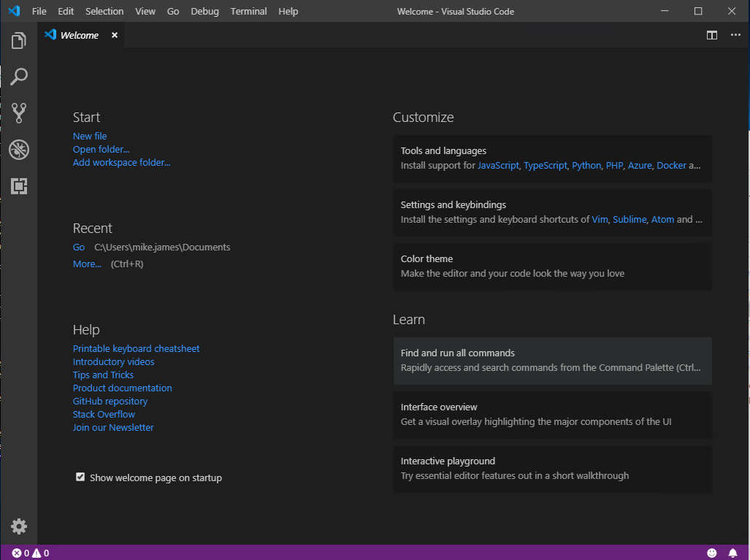Open Product documentation link
Screen dimensions: 750x560
[122, 388]
